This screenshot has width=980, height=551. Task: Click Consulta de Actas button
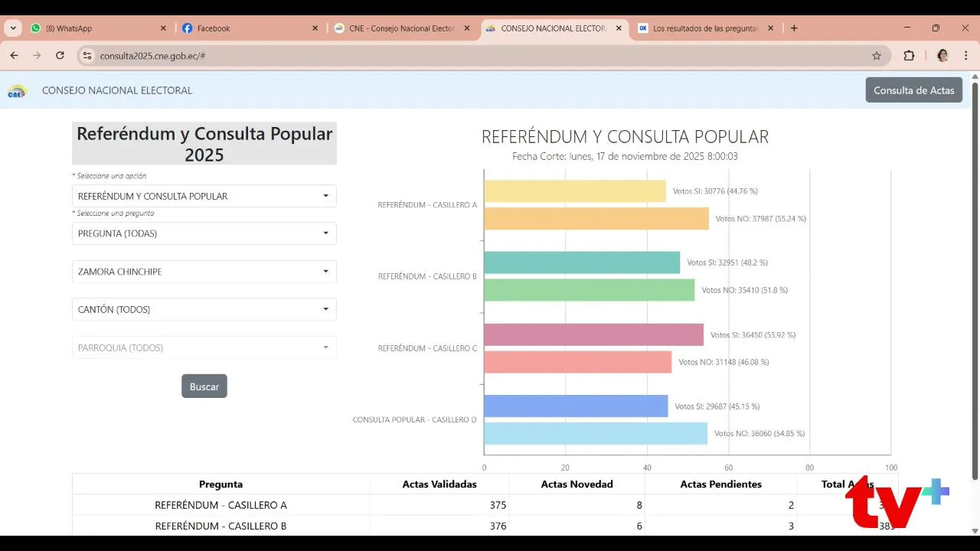914,90
